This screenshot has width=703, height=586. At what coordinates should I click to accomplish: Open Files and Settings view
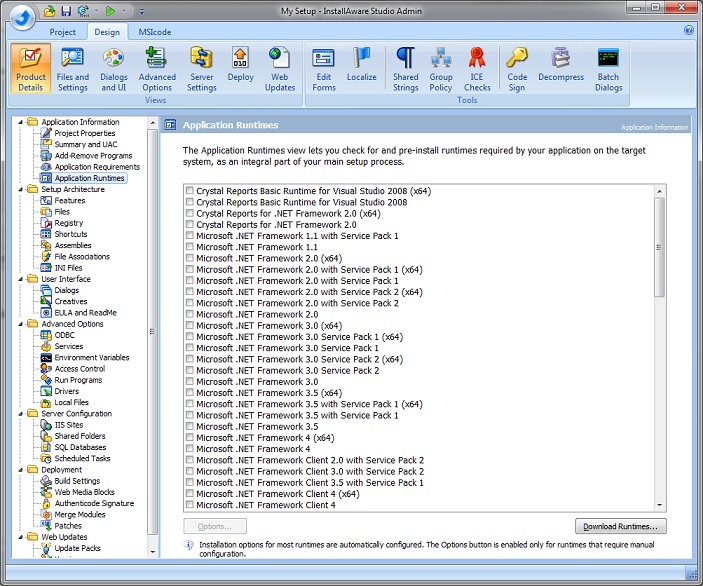pyautogui.click(x=72, y=69)
